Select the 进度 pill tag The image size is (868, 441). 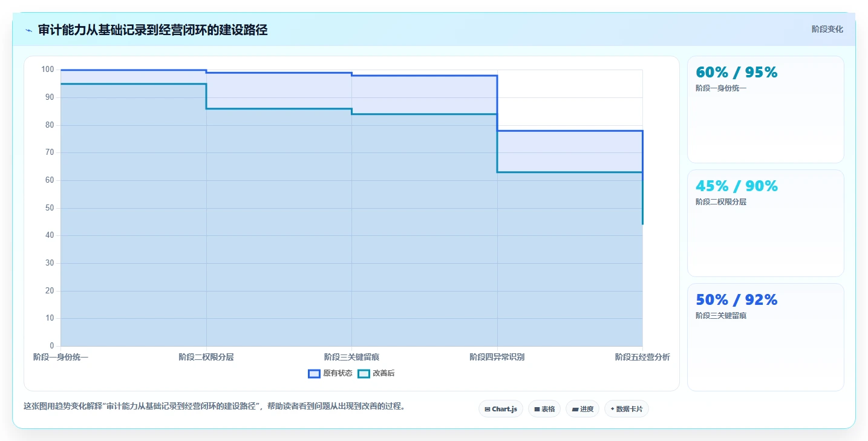point(582,409)
